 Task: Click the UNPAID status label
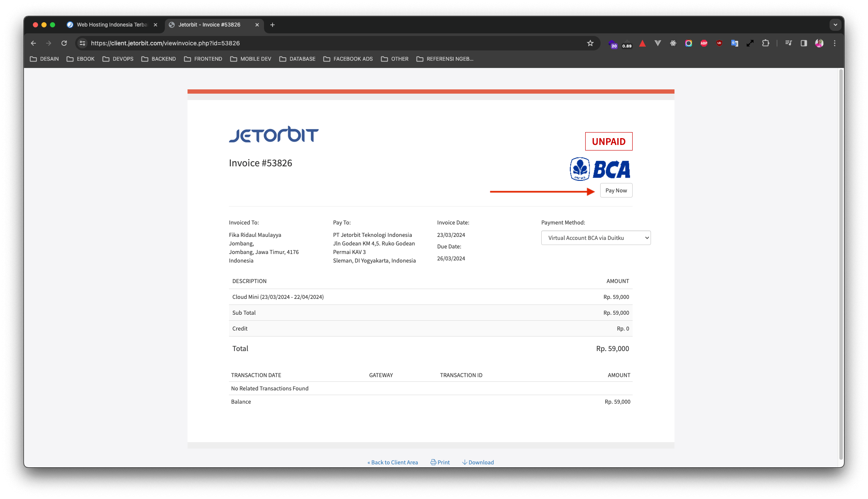pos(609,142)
